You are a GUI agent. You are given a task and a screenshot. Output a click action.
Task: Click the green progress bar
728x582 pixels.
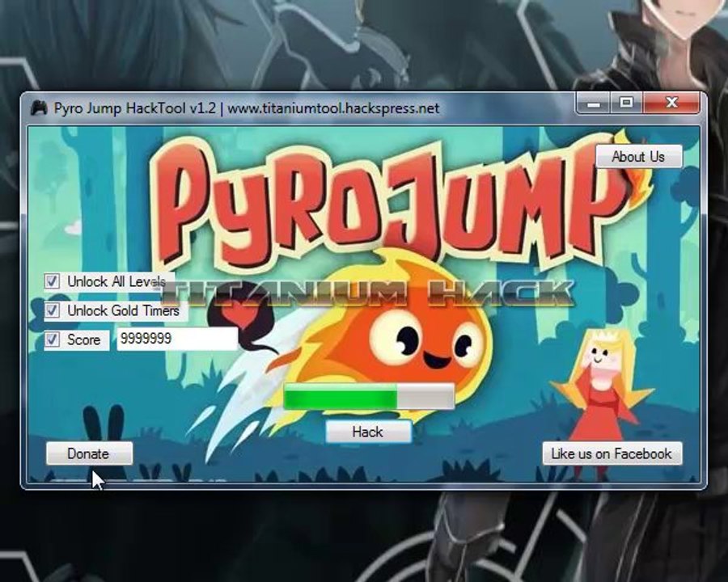coord(369,397)
